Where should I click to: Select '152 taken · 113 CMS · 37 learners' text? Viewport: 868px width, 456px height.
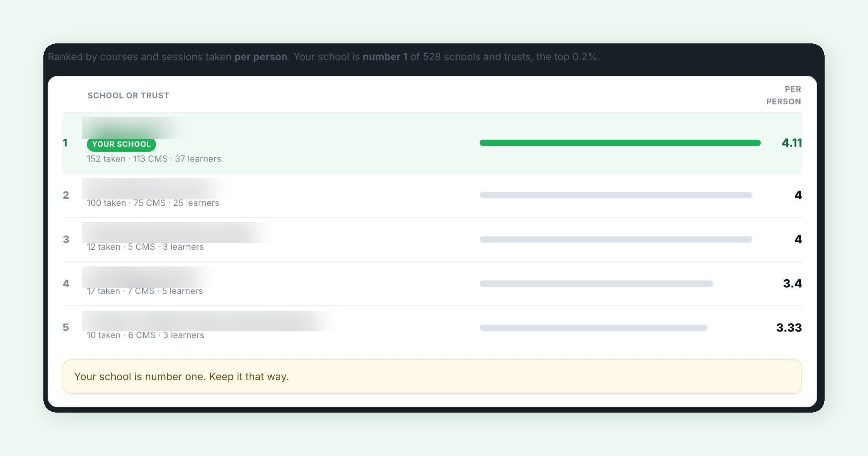tap(154, 159)
